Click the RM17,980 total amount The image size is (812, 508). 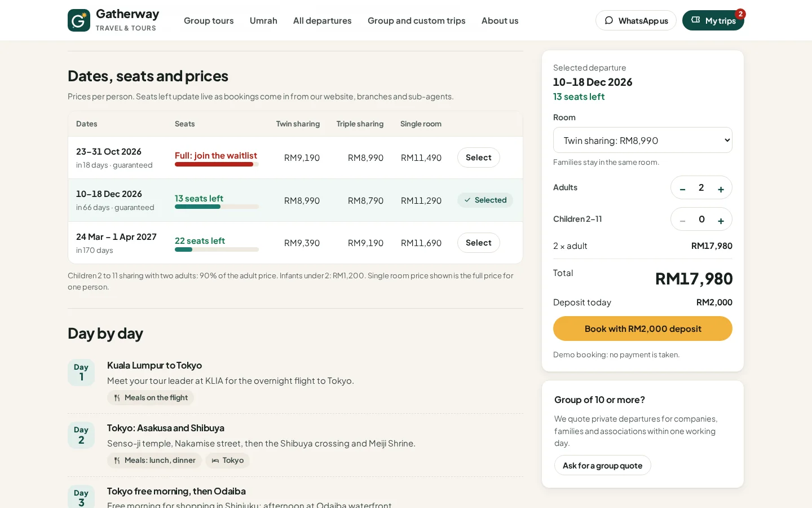pos(694,278)
